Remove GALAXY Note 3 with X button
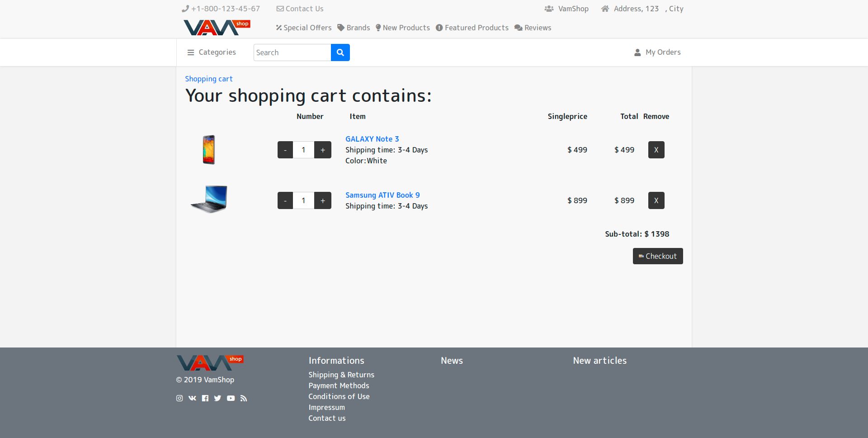This screenshot has height=438, width=868. coord(656,150)
